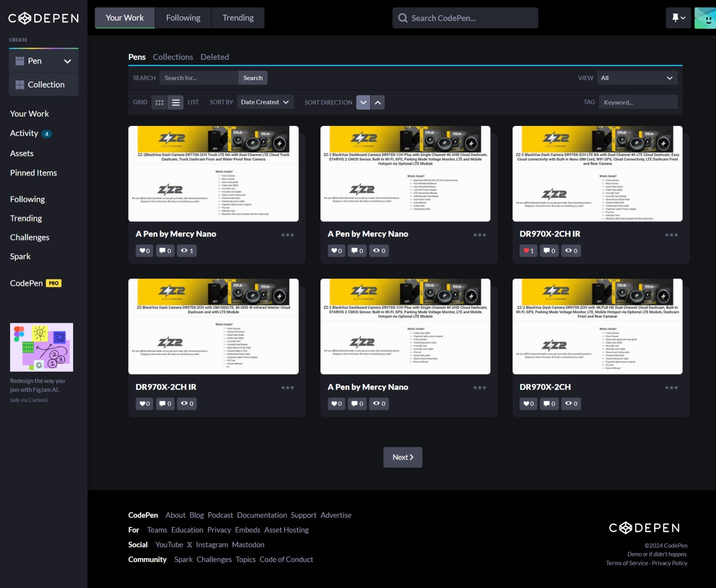Screen dimensions: 716x588
Task: Open the View All dropdown
Action: [x=637, y=78]
